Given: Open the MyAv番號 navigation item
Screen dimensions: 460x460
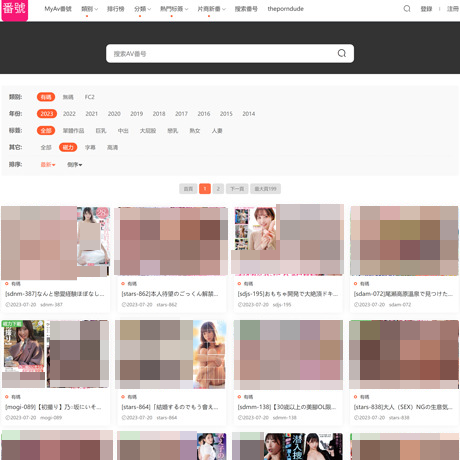Looking at the screenshot, I should tap(58, 9).
